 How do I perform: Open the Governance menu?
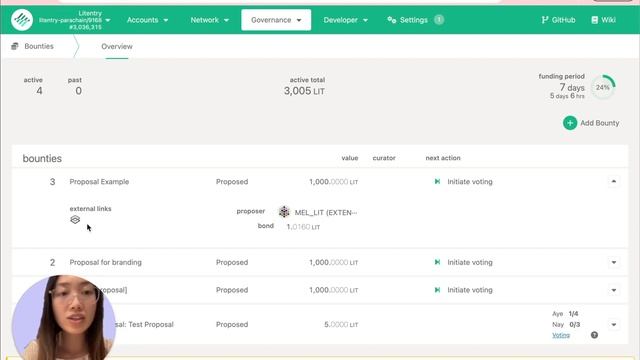tap(276, 20)
